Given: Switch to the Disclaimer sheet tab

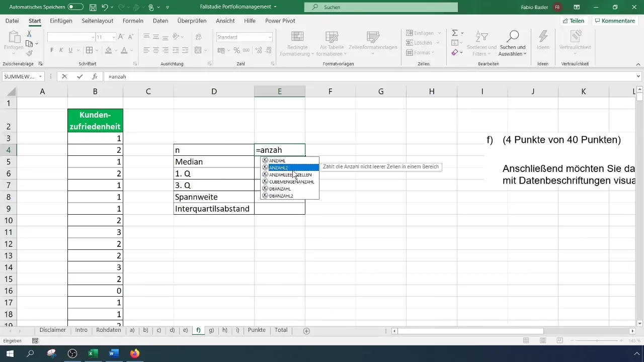Looking at the screenshot, I should [53, 330].
